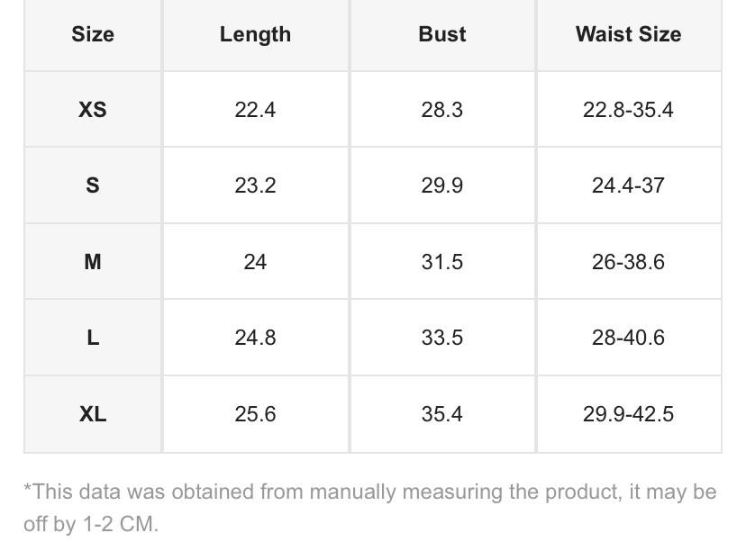
Task: Click the XS length value 22.4
Action: [255, 110]
